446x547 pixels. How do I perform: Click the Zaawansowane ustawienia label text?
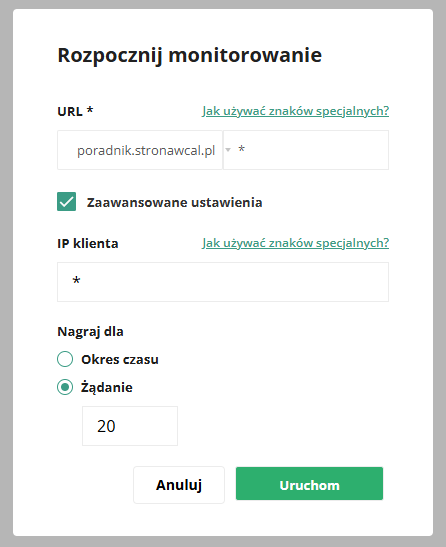174,203
